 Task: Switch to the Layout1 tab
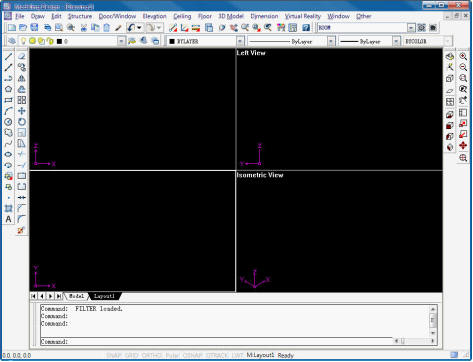point(104,296)
